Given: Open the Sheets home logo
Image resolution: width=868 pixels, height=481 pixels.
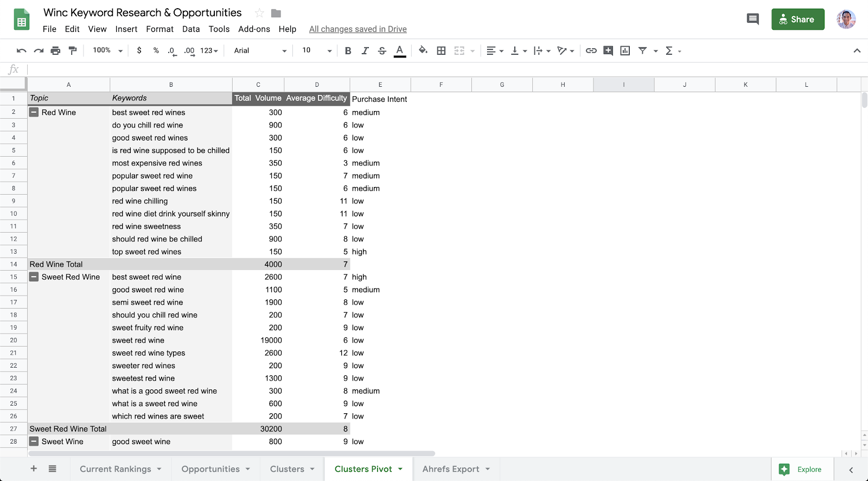Looking at the screenshot, I should coord(22,20).
